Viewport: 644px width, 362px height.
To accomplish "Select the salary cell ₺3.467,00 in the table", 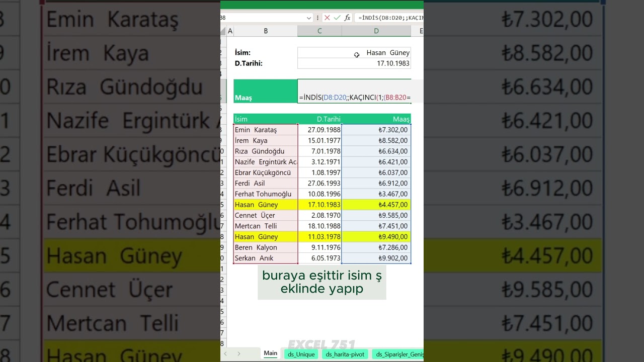I will click(376, 194).
